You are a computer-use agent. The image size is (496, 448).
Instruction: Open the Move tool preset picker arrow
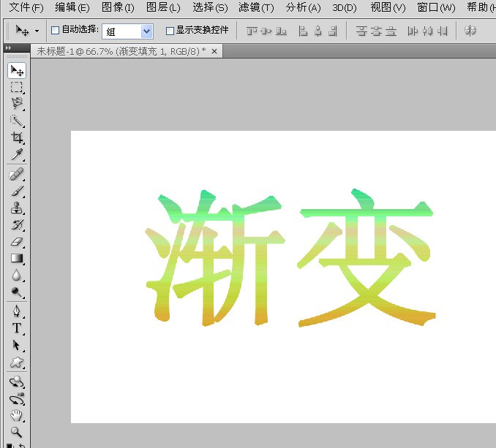coord(37,31)
